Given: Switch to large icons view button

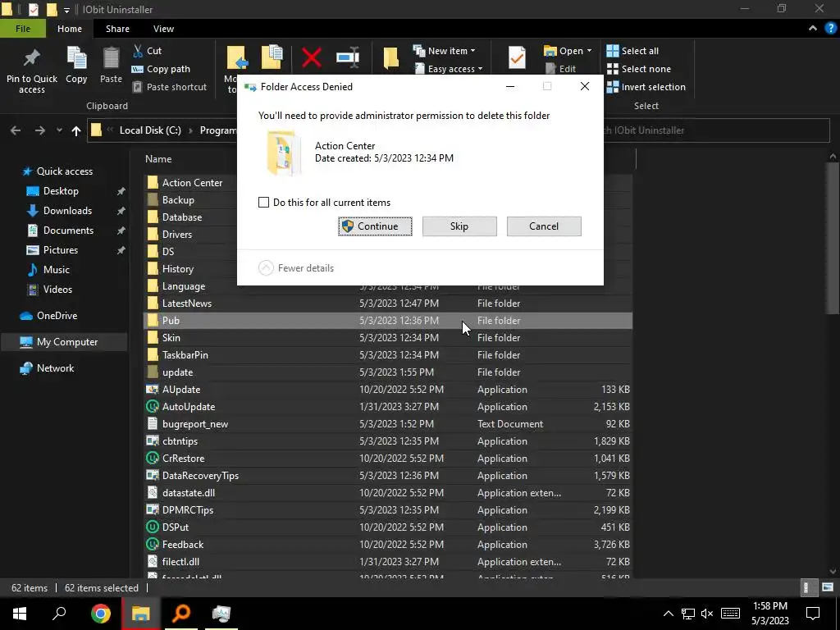Looking at the screenshot, I should coord(827,587).
